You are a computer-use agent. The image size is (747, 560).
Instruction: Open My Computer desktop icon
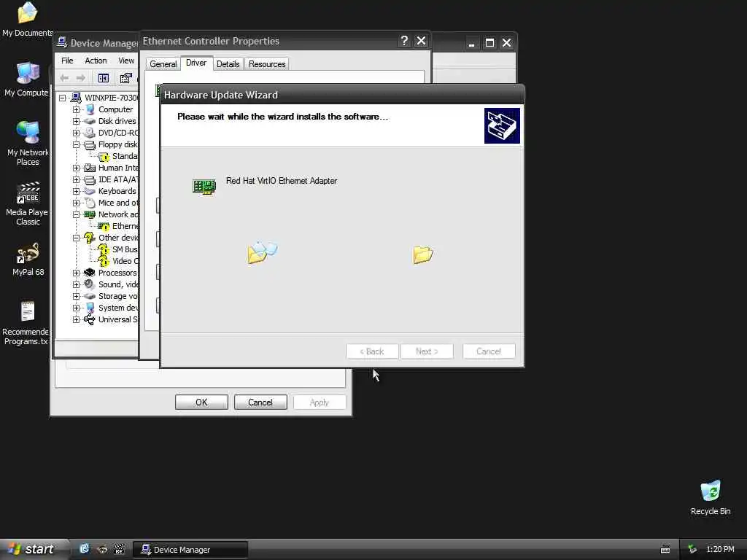(x=27, y=79)
